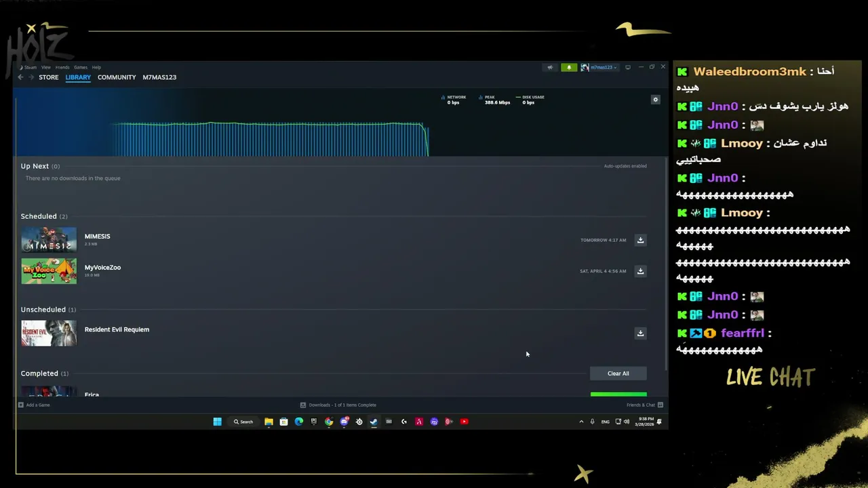The image size is (868, 488).
Task: Click the DISK USAGE 0 bps statistic
Action: 531,100
